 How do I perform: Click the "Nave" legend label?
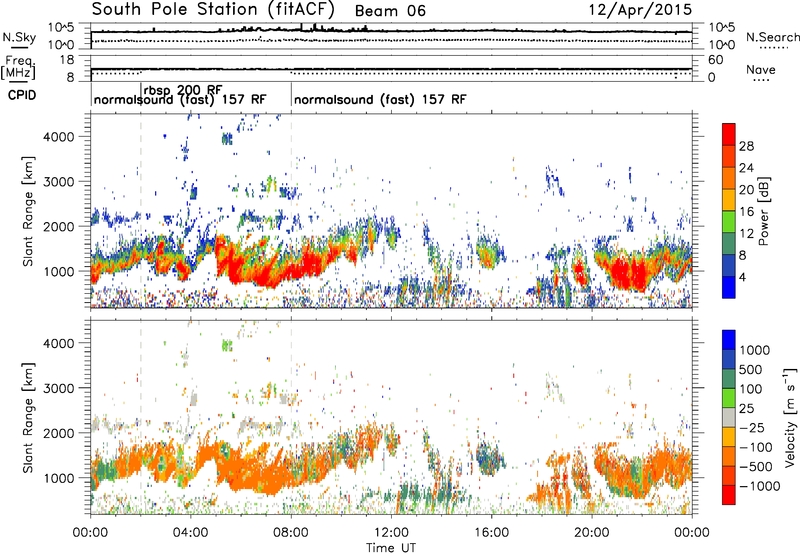point(761,70)
